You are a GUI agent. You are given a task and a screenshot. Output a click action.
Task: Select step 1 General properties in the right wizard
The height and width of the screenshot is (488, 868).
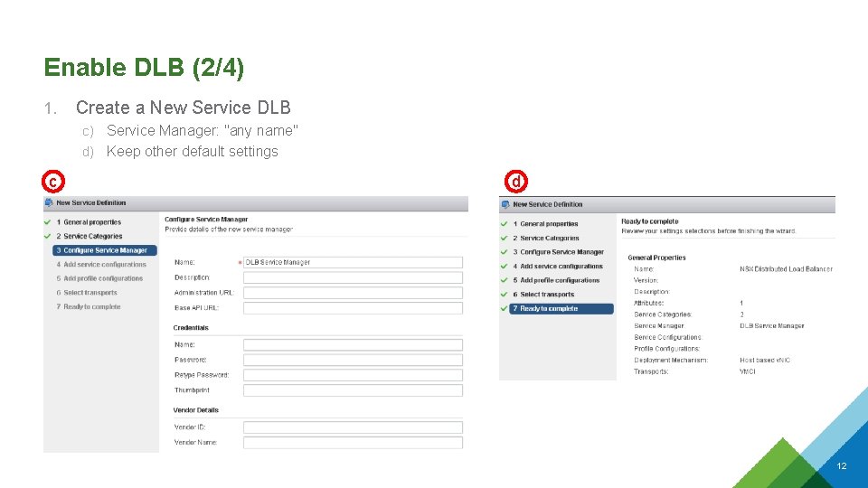pyautogui.click(x=545, y=224)
